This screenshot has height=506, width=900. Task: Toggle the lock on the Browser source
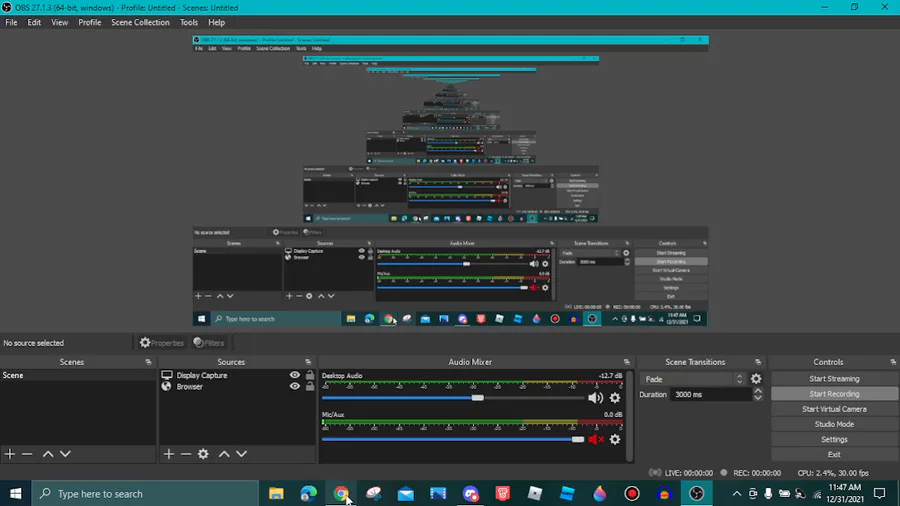(x=310, y=387)
